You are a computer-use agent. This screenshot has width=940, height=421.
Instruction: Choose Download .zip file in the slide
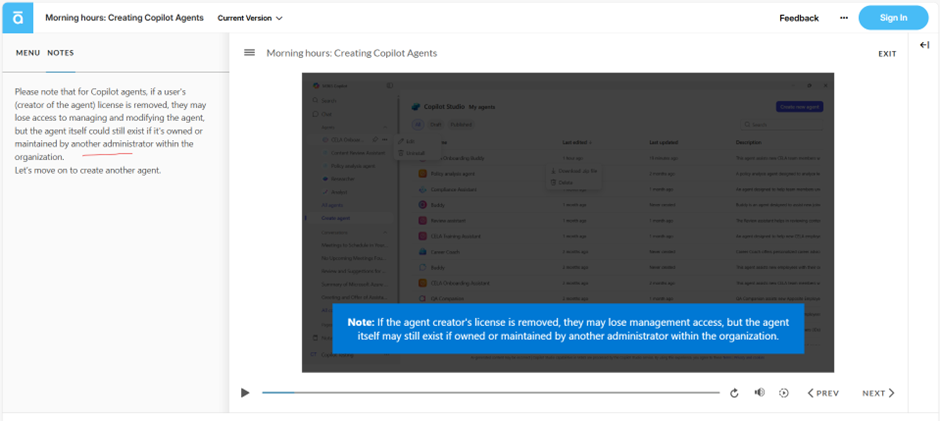click(x=574, y=171)
